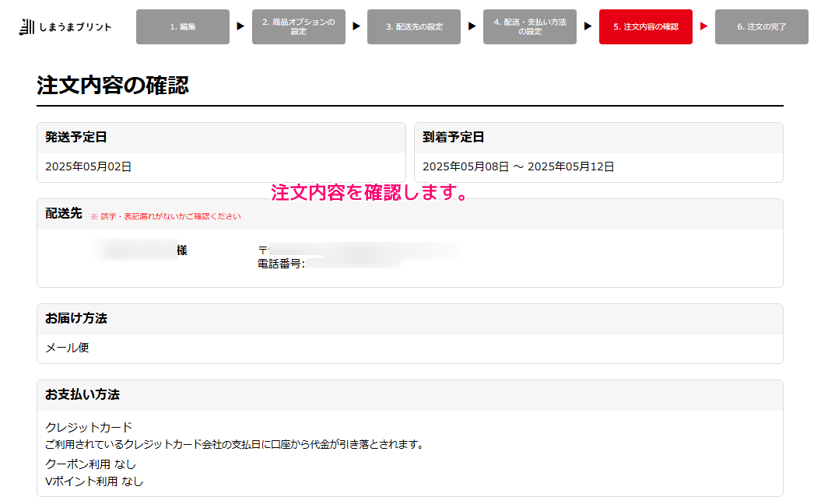Viewport: 821px width, 504px height.
Task: Click the red 誤字・表記漏れ warning note
Action: coord(166,216)
